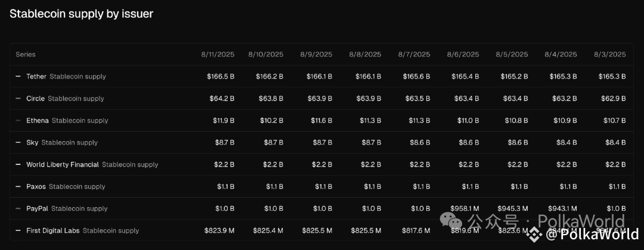Viewport: 644px width, 250px height.
Task: Click the Sky series dash marker
Action: pos(18,142)
